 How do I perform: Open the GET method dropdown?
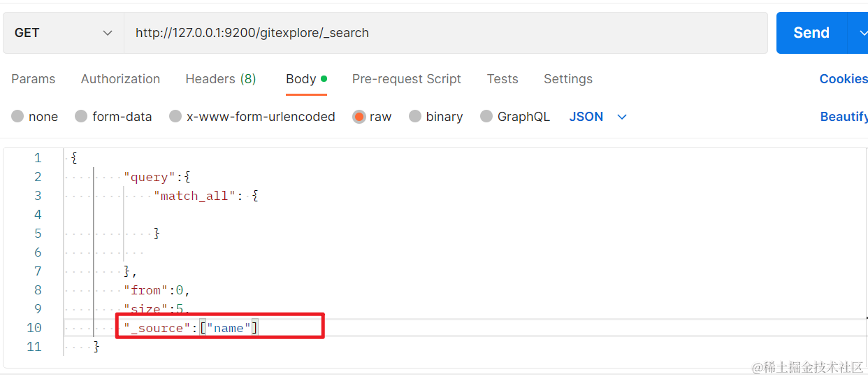coord(64,33)
